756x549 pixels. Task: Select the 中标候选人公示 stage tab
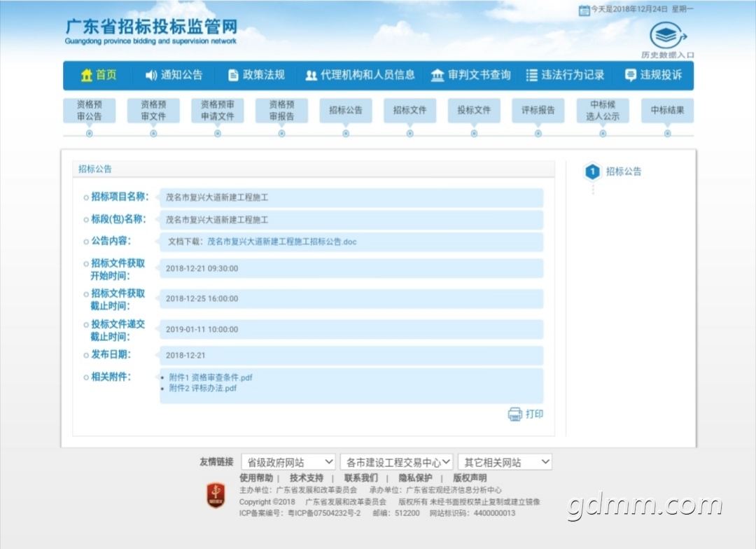(603, 111)
